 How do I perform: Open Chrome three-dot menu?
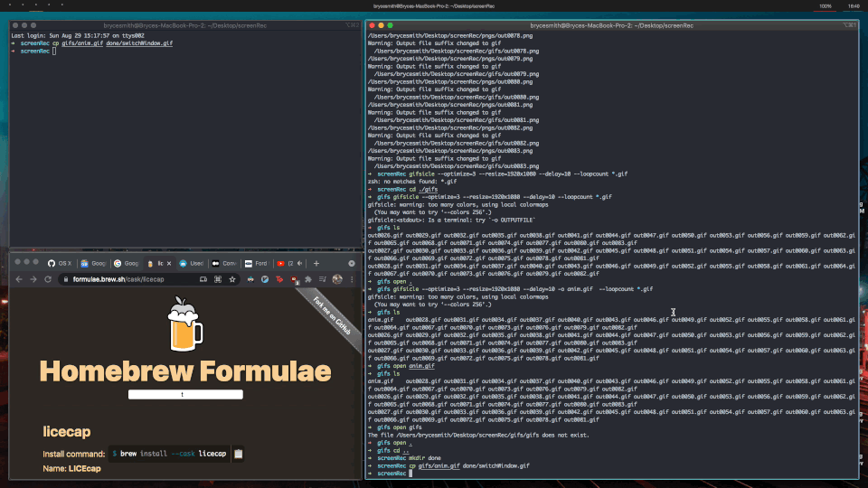pos(352,279)
